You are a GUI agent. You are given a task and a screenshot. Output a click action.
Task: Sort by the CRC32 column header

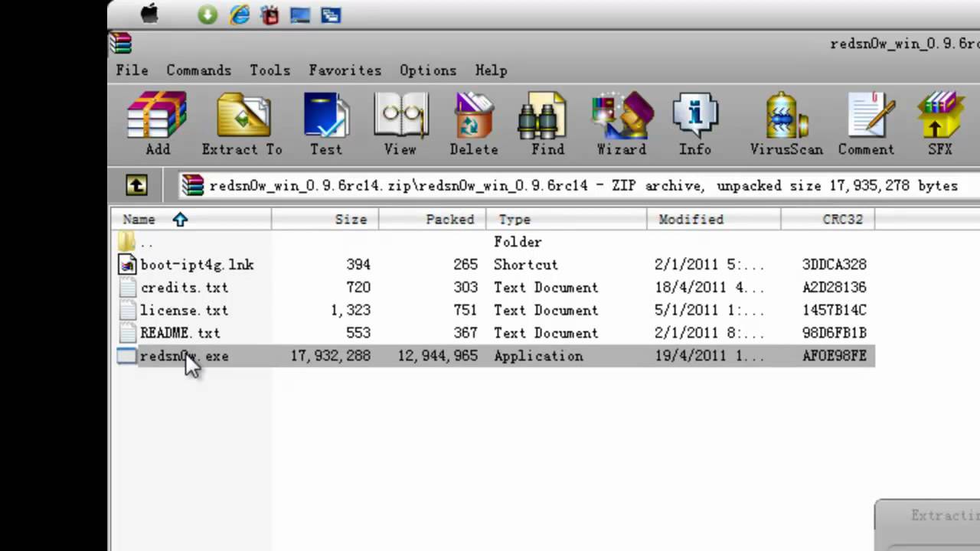[x=828, y=220]
